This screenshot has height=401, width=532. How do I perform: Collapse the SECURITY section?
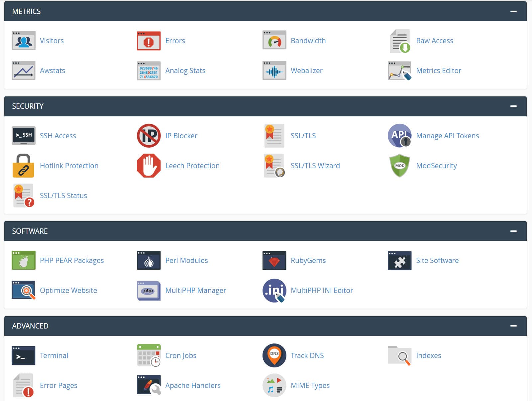(x=514, y=106)
